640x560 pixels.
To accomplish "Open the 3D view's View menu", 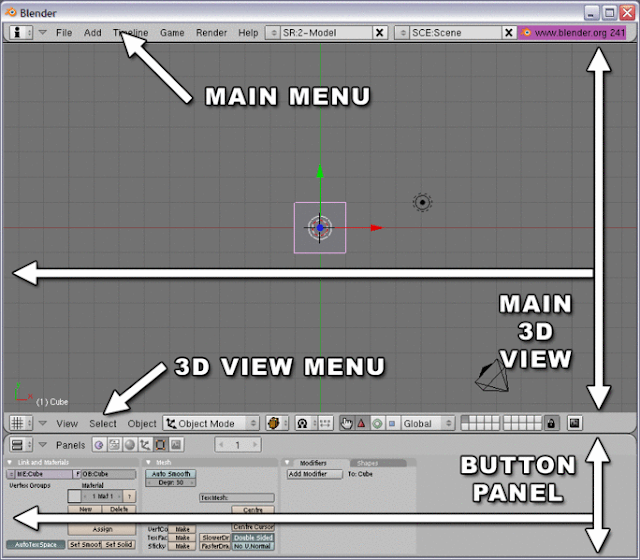I will (67, 424).
